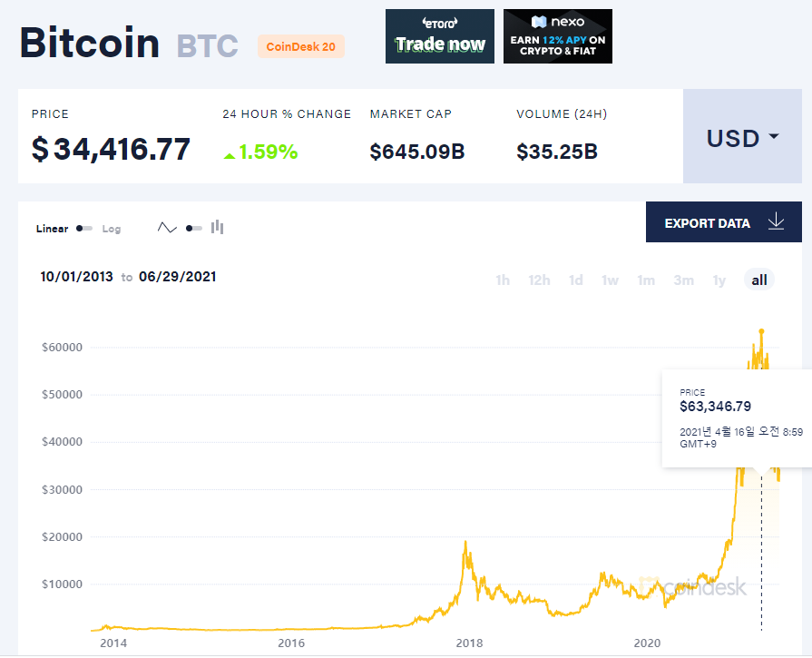Click the download arrow icon on Export Data

(776, 221)
